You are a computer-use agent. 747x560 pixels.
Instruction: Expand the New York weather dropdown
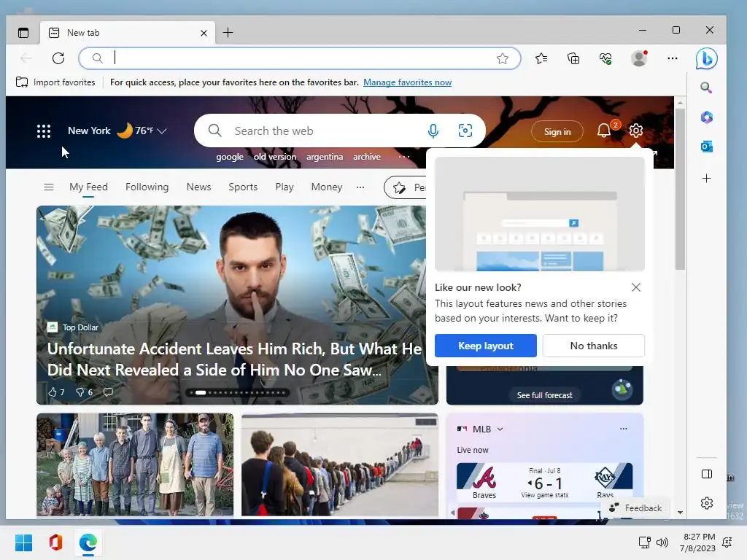[x=162, y=131]
